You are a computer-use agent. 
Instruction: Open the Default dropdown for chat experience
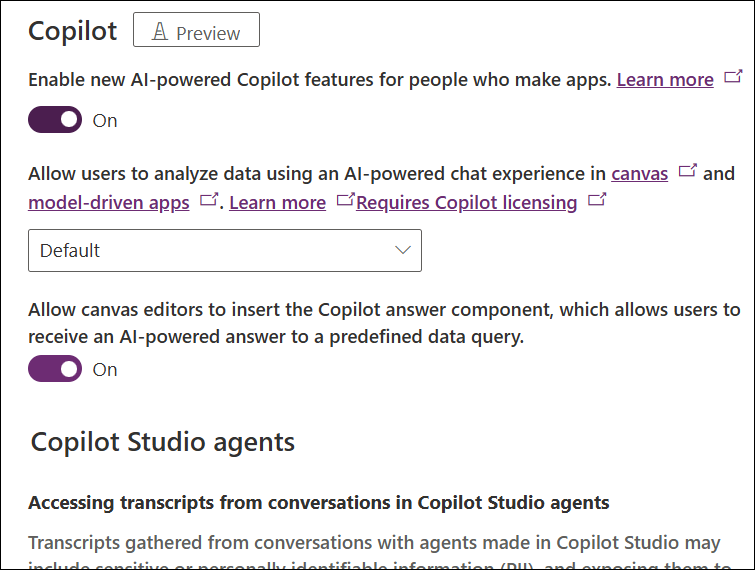pyautogui.click(x=224, y=250)
